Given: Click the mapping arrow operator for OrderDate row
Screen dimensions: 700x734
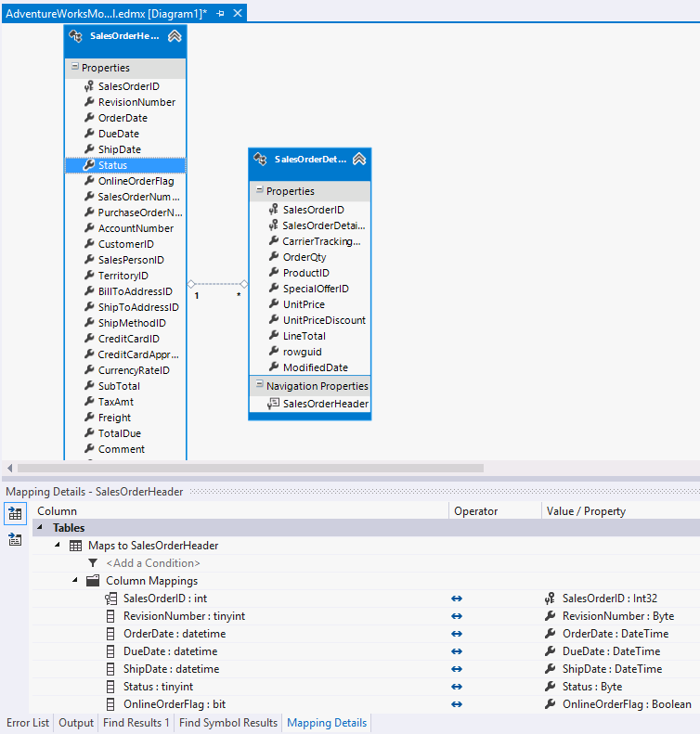Looking at the screenshot, I should click(457, 634).
